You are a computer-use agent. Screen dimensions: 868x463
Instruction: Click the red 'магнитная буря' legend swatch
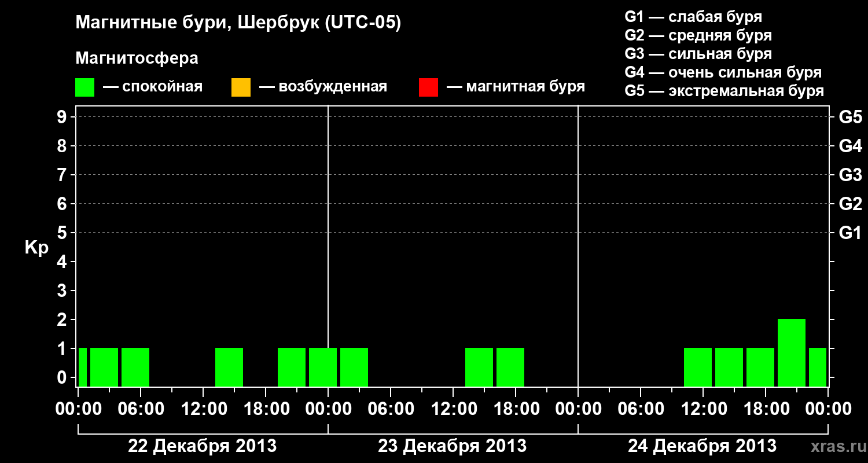[428, 87]
